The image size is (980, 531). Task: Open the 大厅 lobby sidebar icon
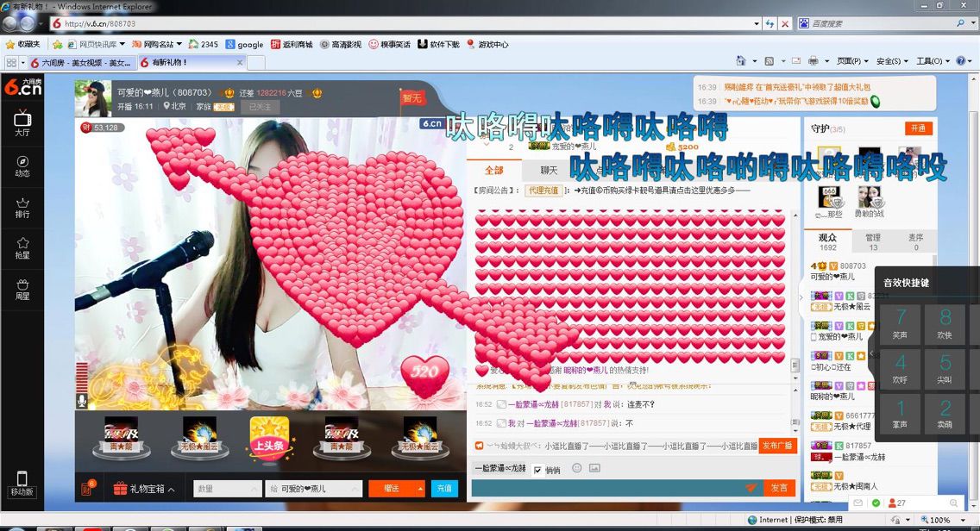coord(22,122)
